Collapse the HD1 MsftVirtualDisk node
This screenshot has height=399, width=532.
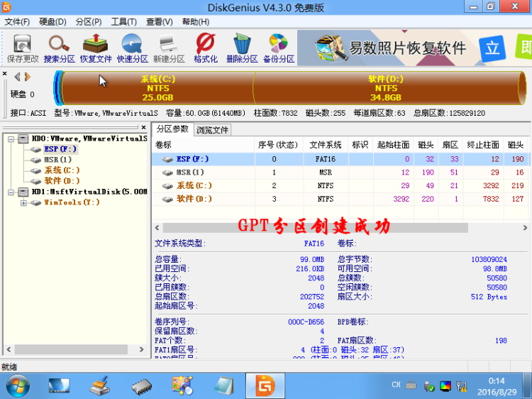click(11, 192)
